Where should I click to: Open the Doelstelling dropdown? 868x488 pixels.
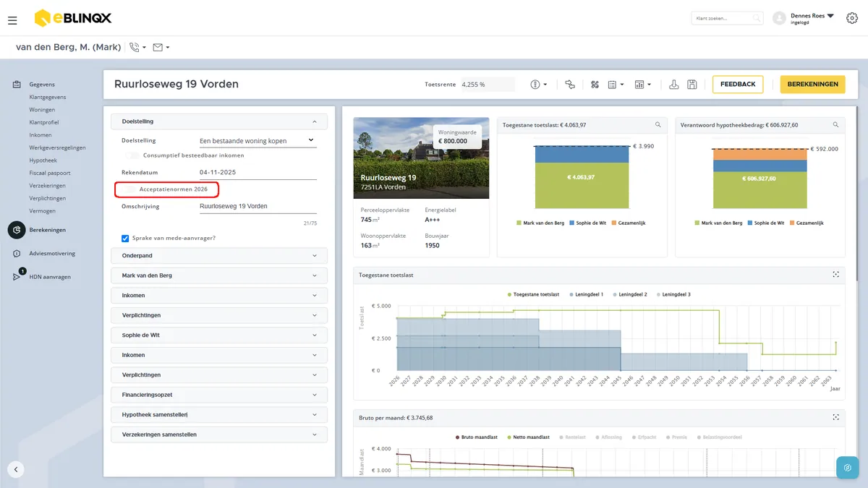click(x=258, y=140)
